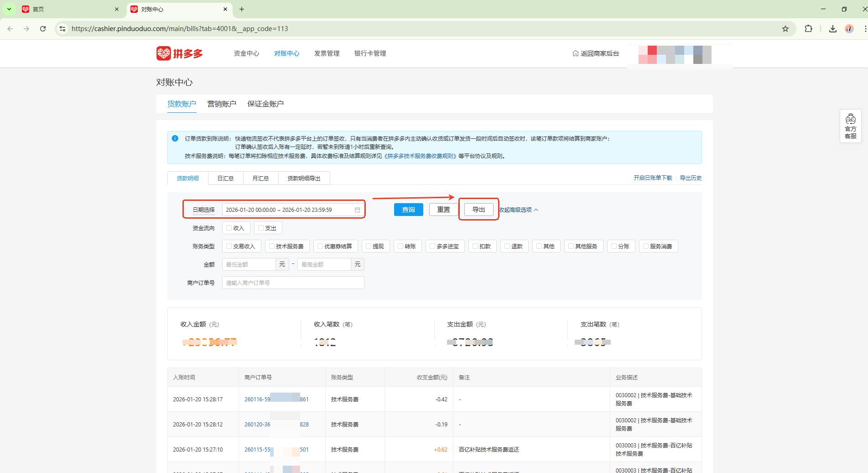Image resolution: width=868 pixels, height=473 pixels.
Task: Select the 货款明细 sub-tab
Action: (188, 178)
